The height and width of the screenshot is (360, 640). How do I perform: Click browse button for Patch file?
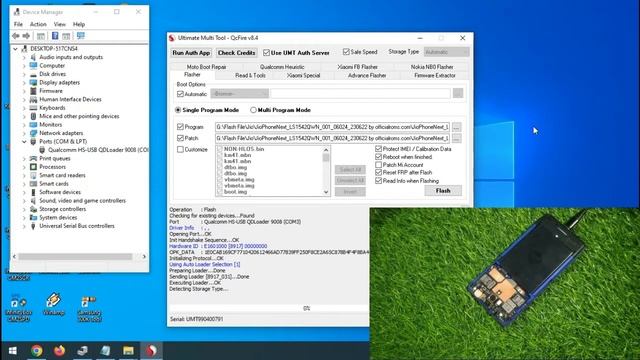[457, 138]
